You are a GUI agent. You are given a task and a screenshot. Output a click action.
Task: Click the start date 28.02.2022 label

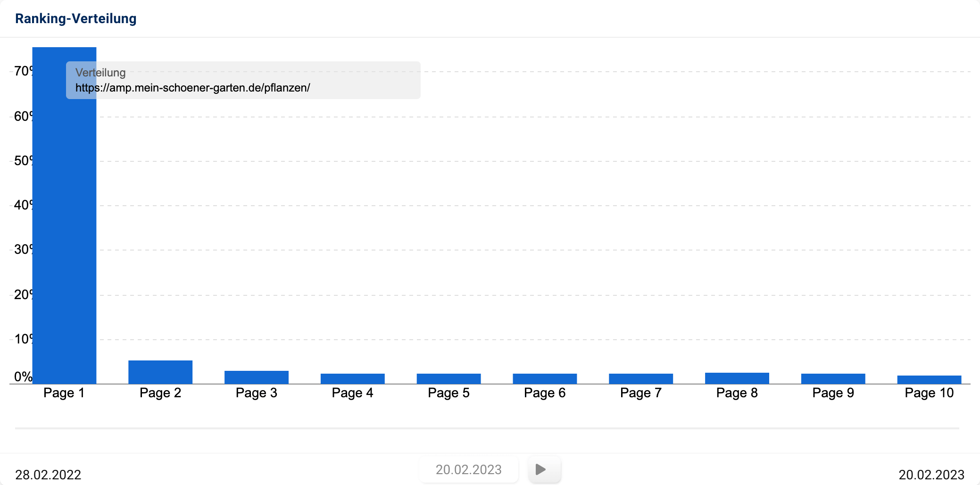48,475
